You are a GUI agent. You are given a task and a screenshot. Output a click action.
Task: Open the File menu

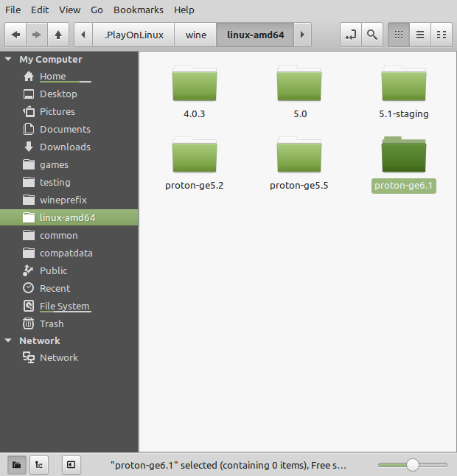[13, 10]
